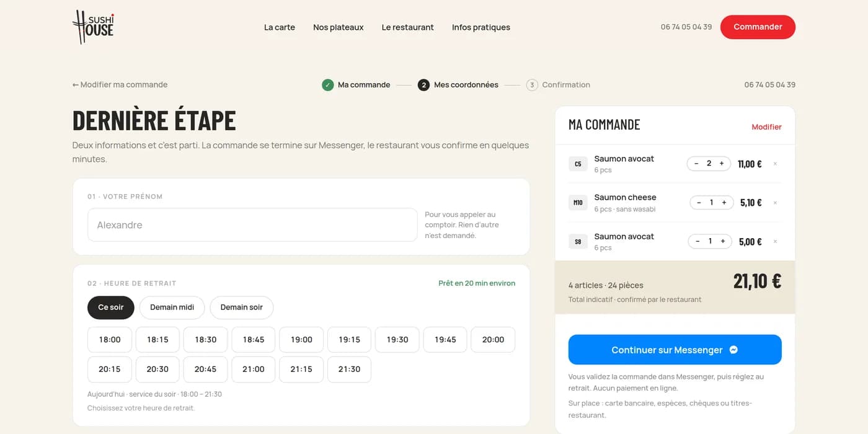Click the '6 pcs · sans wasabi' note
The height and width of the screenshot is (434, 868).
coord(625,210)
